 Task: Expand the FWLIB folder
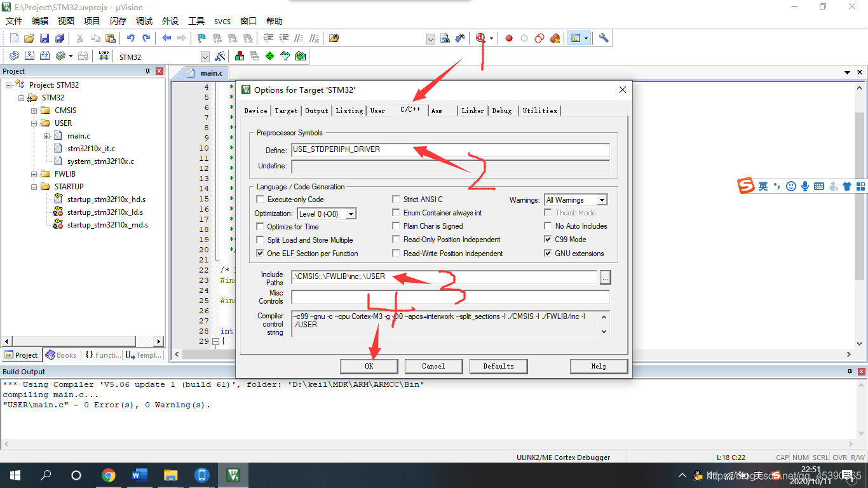(34, 174)
